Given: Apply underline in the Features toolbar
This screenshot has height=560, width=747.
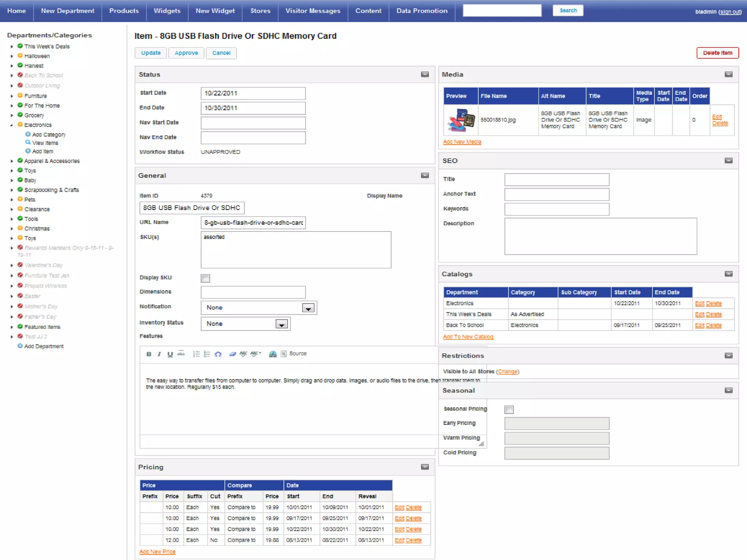Looking at the screenshot, I should point(170,354).
